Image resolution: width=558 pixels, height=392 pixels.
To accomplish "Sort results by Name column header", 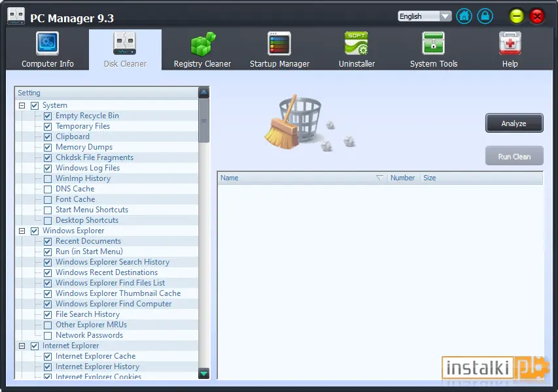I will coord(302,178).
